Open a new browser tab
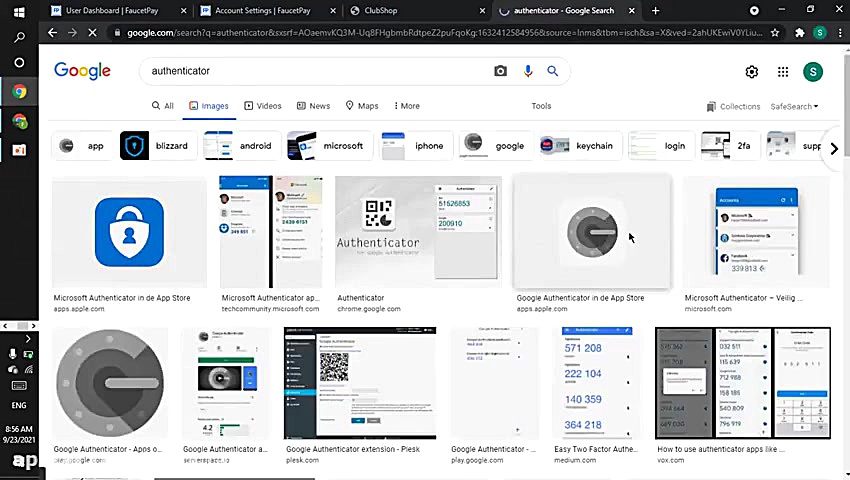850x480 pixels. [655, 10]
